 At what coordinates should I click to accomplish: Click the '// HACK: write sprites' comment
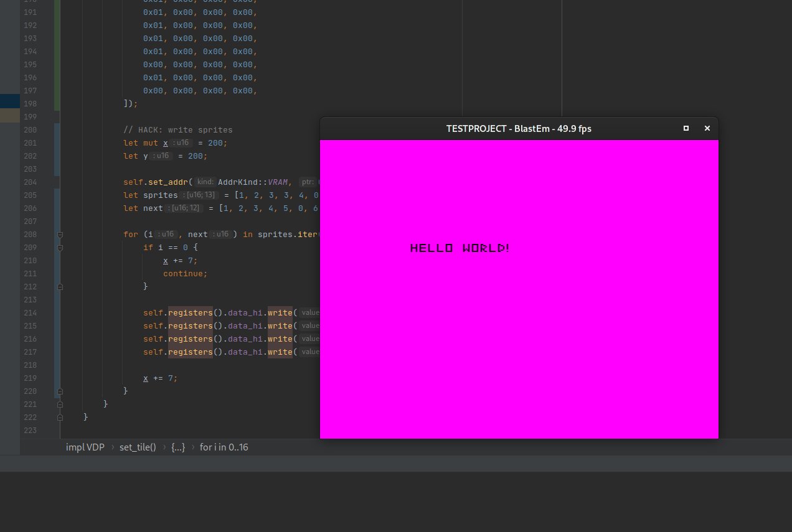click(177, 130)
